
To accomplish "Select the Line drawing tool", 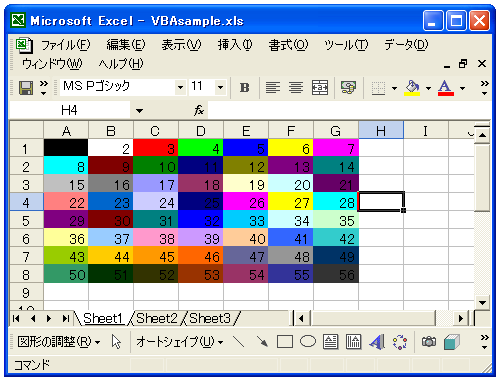I will coord(238,342).
